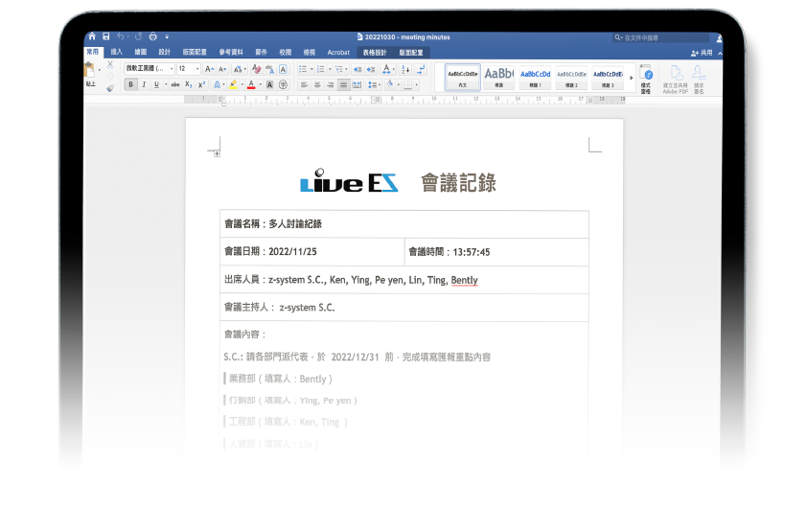This screenshot has height=532, width=807.
Task: Open the 版面配置 tab next to 設計
Action: [195, 52]
